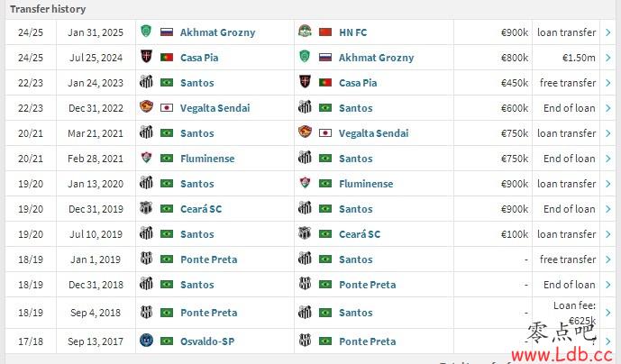Open HN FC club link
The height and width of the screenshot is (364, 621).
[x=353, y=32]
